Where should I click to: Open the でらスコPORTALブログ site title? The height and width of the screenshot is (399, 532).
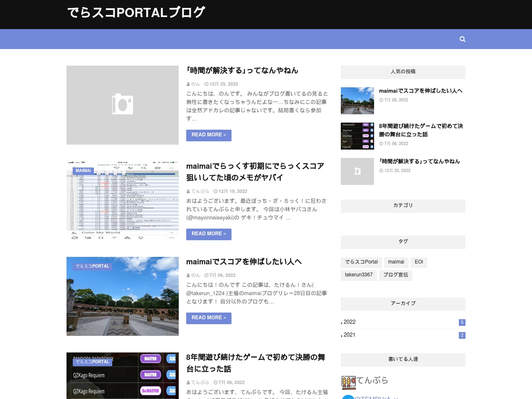136,12
